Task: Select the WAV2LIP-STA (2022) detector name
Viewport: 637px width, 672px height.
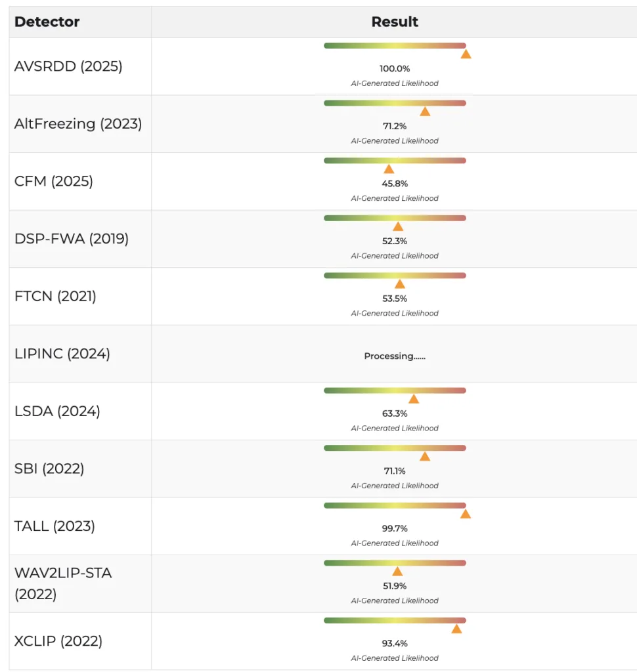Action: pyautogui.click(x=63, y=583)
